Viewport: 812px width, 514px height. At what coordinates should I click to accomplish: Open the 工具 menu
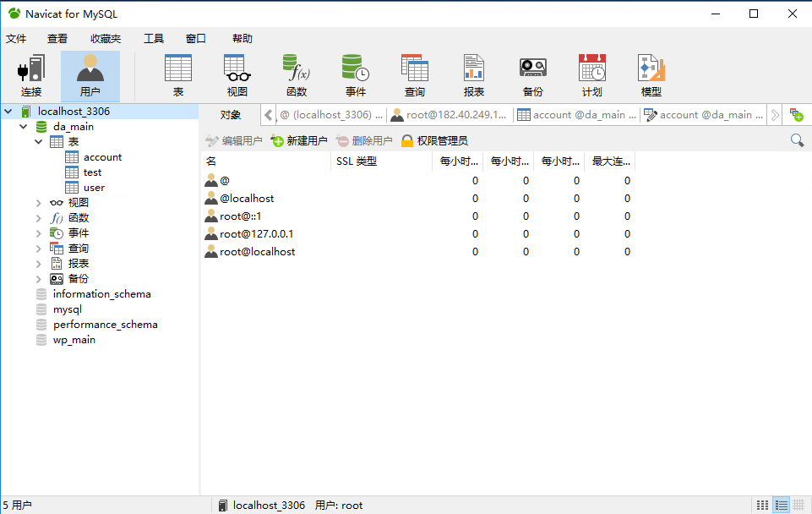coord(154,38)
